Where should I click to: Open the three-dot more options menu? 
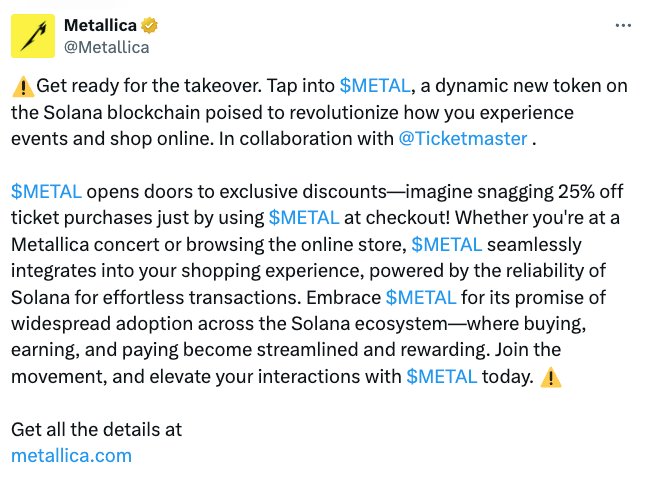pos(622,24)
